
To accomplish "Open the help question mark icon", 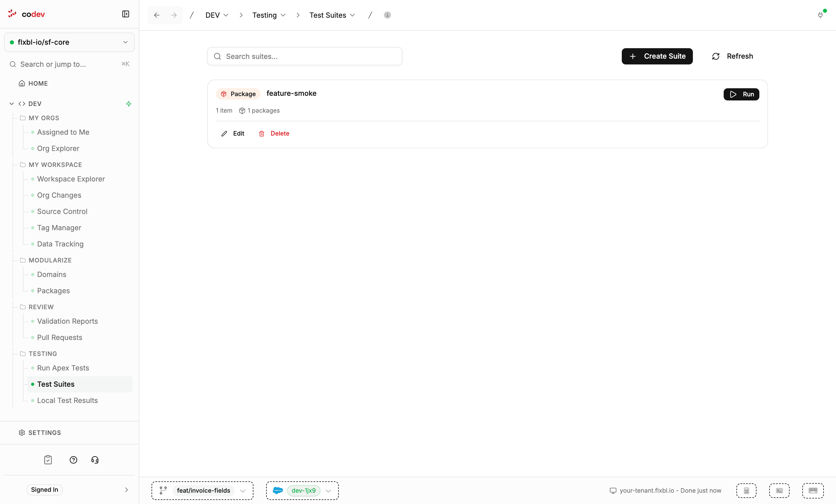I will coord(73,460).
